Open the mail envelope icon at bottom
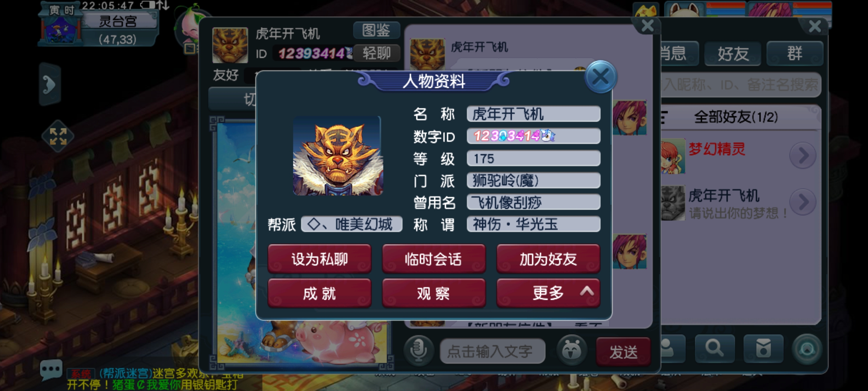The image size is (868, 391). pyautogui.click(x=763, y=348)
